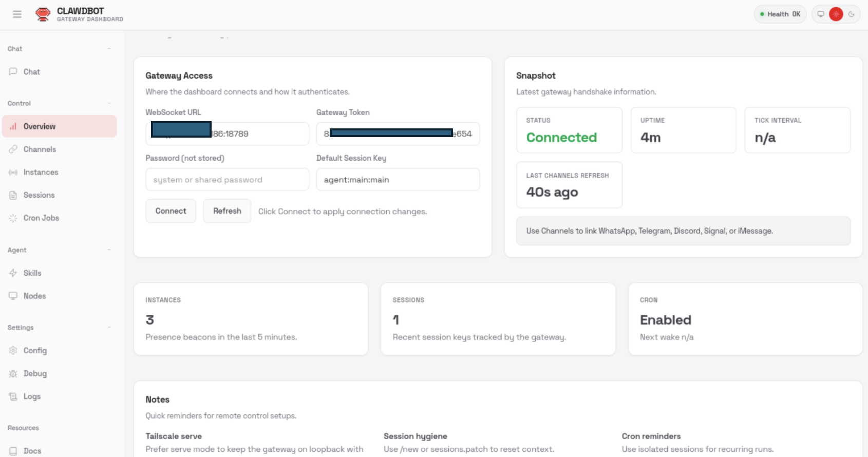The height and width of the screenshot is (457, 868).
Task: Collapse the Chat sidebar group
Action: click(x=109, y=49)
